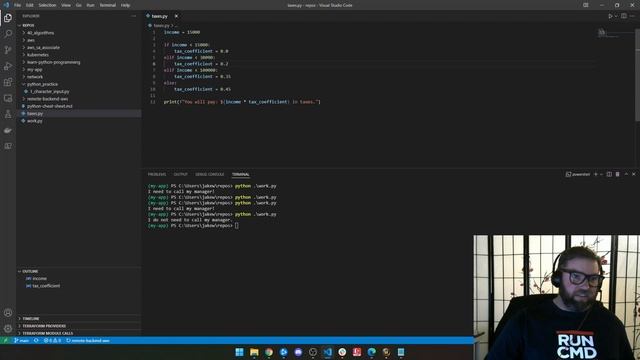Close the taxes.py editor tab
This screenshot has height=360, width=640.
(x=176, y=16)
